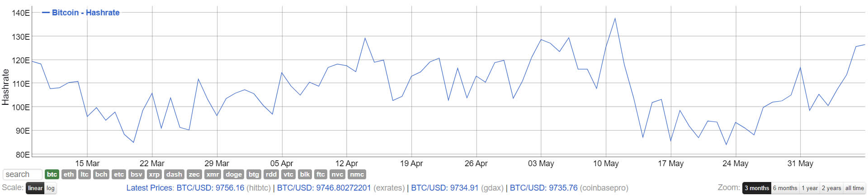Switch scale to log
This screenshot has width=868, height=196.
pyautogui.click(x=50, y=188)
